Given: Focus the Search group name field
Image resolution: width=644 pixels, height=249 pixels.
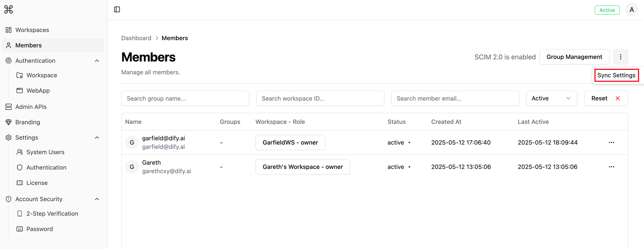Looking at the screenshot, I should pyautogui.click(x=185, y=98).
